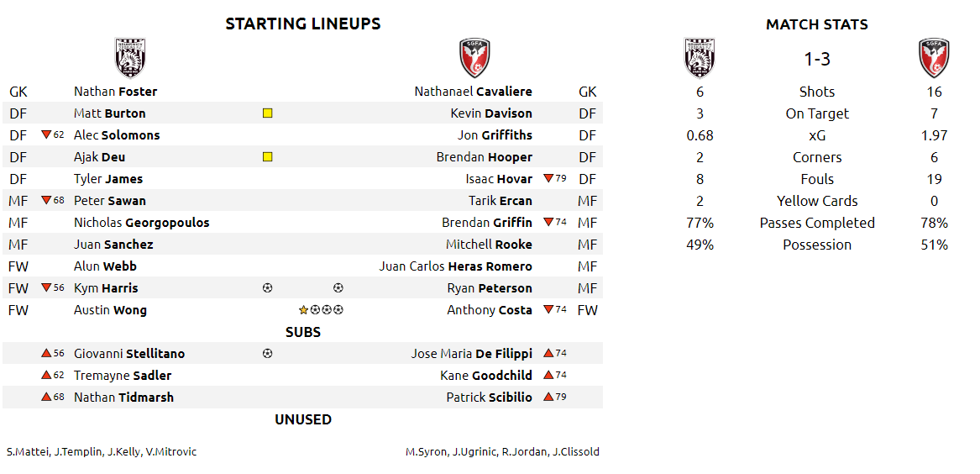This screenshot has width=980, height=474.
Task: Click the red away team crest above lineups
Action: pos(474,58)
